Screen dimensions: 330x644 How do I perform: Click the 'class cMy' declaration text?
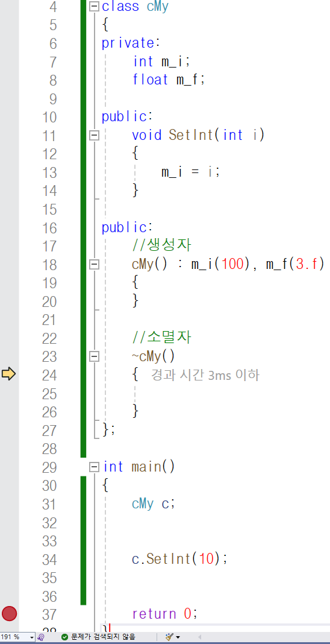[135, 7]
